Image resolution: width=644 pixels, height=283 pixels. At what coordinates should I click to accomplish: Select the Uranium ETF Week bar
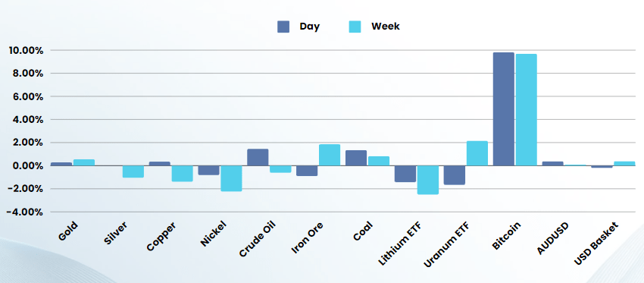(477, 153)
